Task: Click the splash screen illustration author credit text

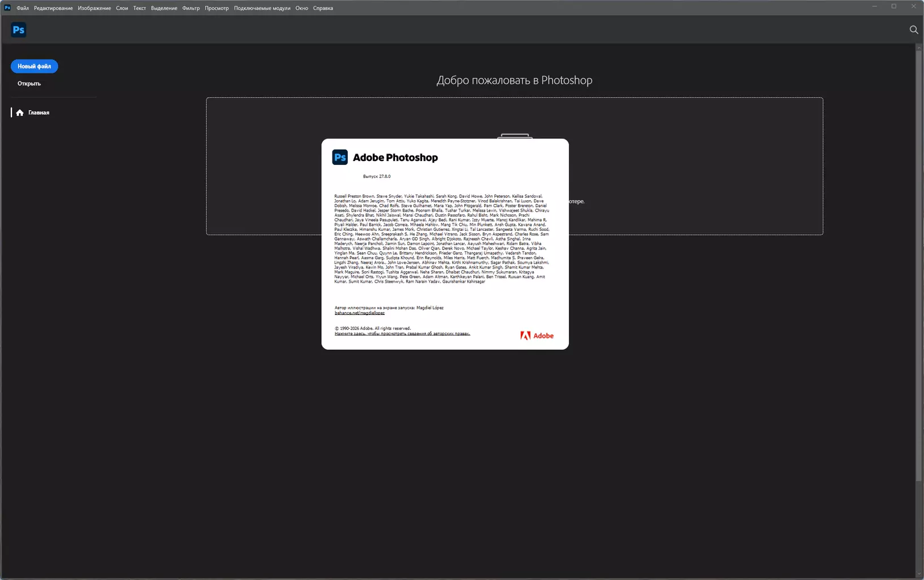Action: point(389,308)
